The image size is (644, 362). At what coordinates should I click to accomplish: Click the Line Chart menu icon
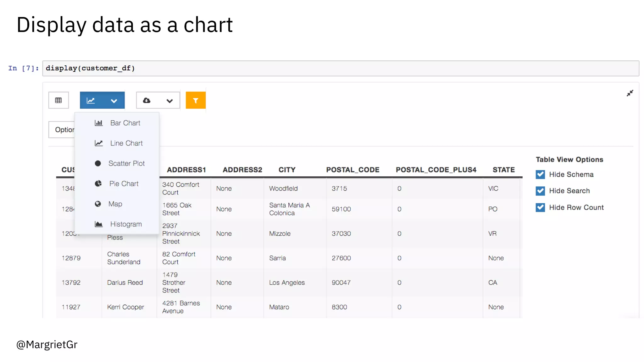click(99, 143)
